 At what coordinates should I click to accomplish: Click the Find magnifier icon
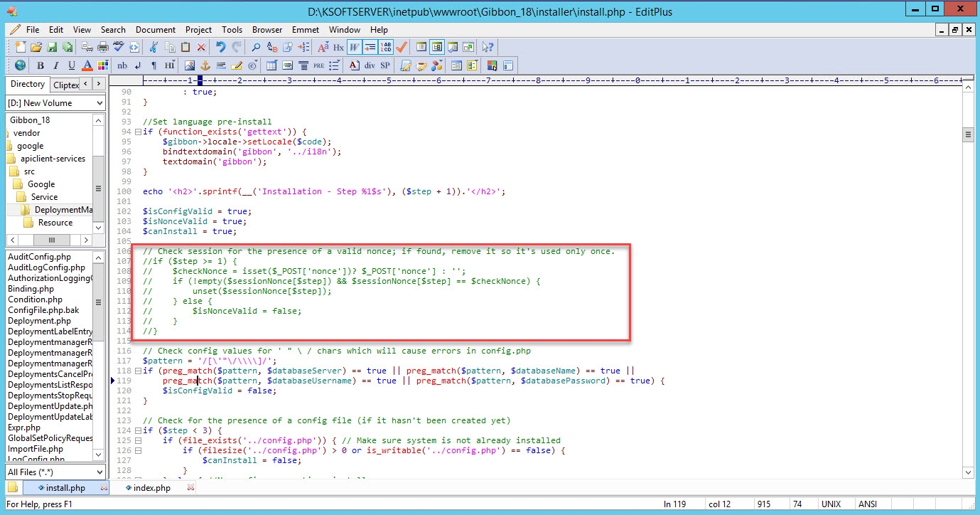pos(256,47)
